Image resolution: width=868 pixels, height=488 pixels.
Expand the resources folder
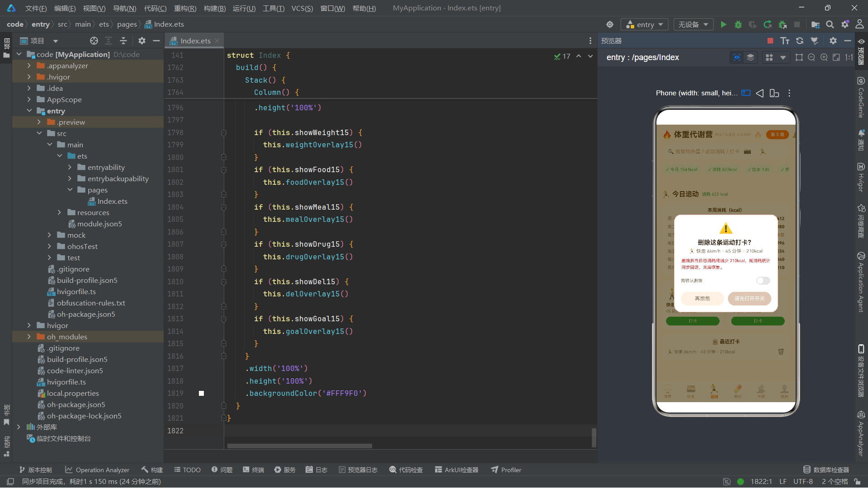pyautogui.click(x=59, y=212)
